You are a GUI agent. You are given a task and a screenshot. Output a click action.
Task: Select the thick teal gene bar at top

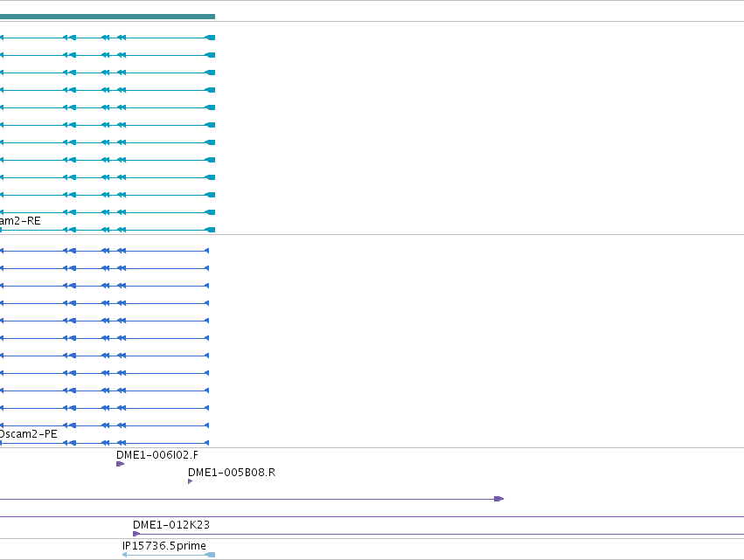pyautogui.click(x=108, y=17)
